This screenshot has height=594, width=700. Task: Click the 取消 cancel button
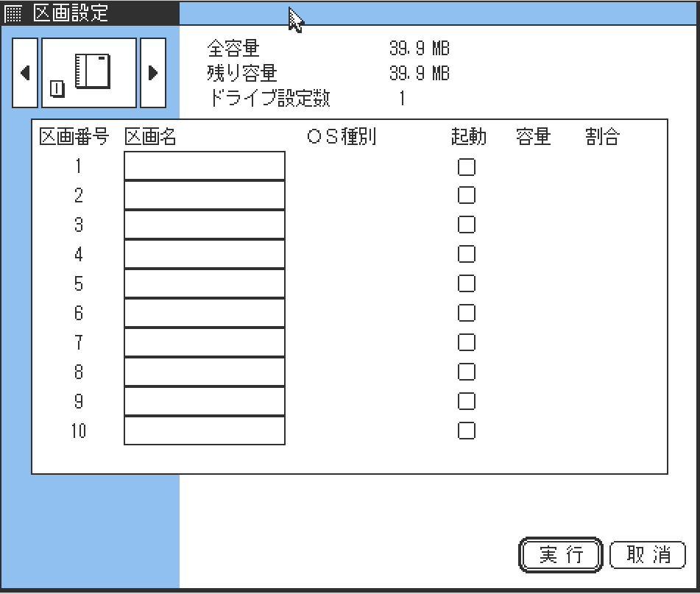pyautogui.click(x=647, y=555)
